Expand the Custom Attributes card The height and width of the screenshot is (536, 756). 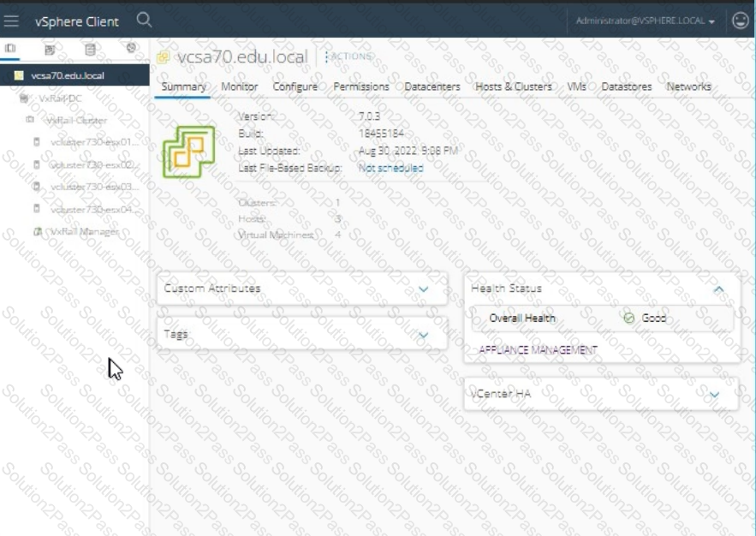point(423,289)
